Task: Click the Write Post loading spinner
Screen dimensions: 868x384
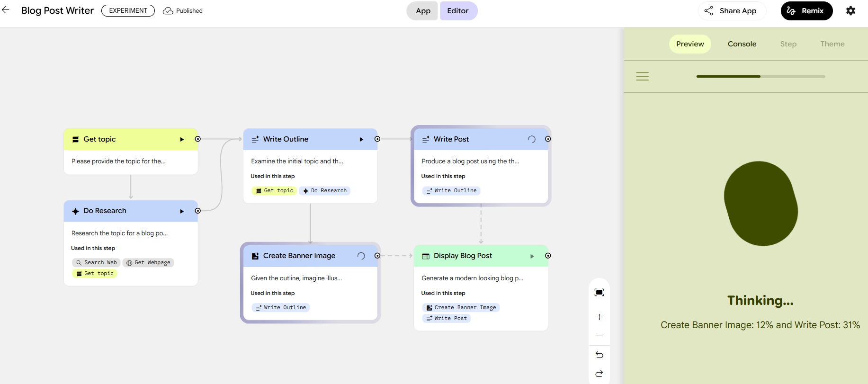Action: point(532,139)
